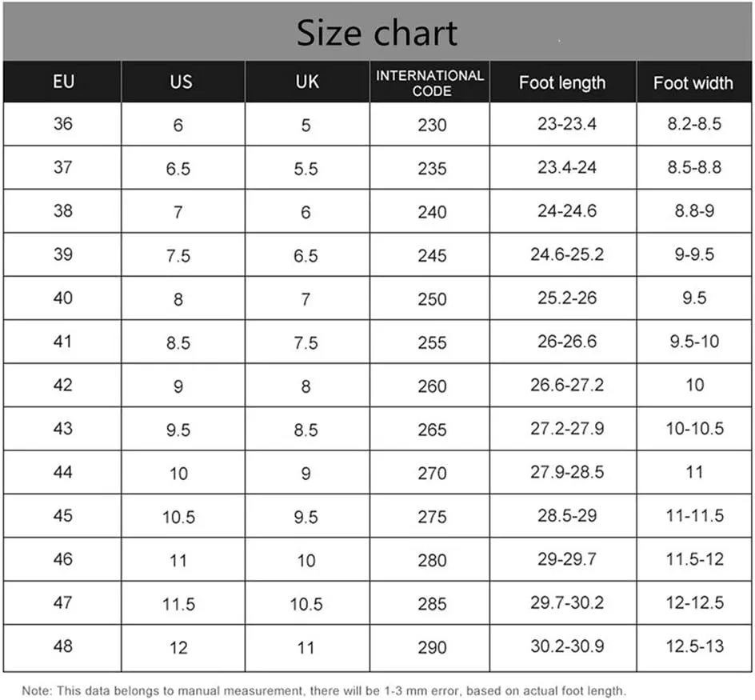Image resolution: width=755 pixels, height=700 pixels.
Task: Click the INTERNATIONAL CODE header
Action: (430, 83)
